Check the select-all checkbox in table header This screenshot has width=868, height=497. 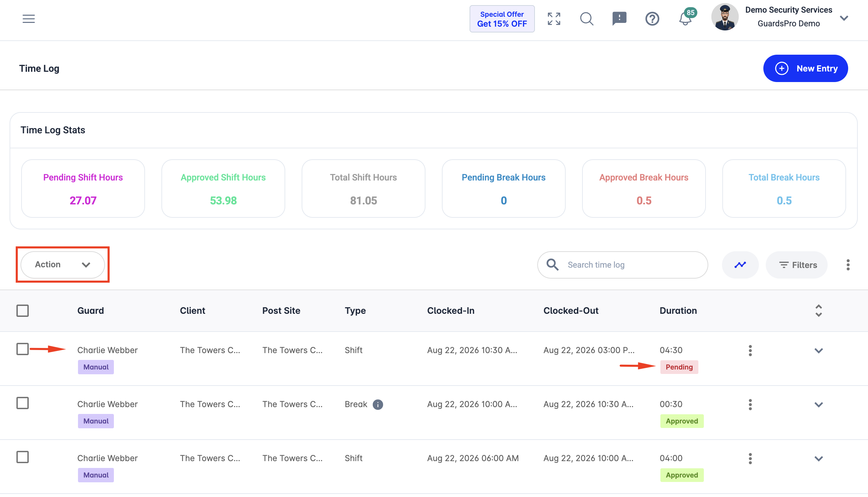[23, 311]
